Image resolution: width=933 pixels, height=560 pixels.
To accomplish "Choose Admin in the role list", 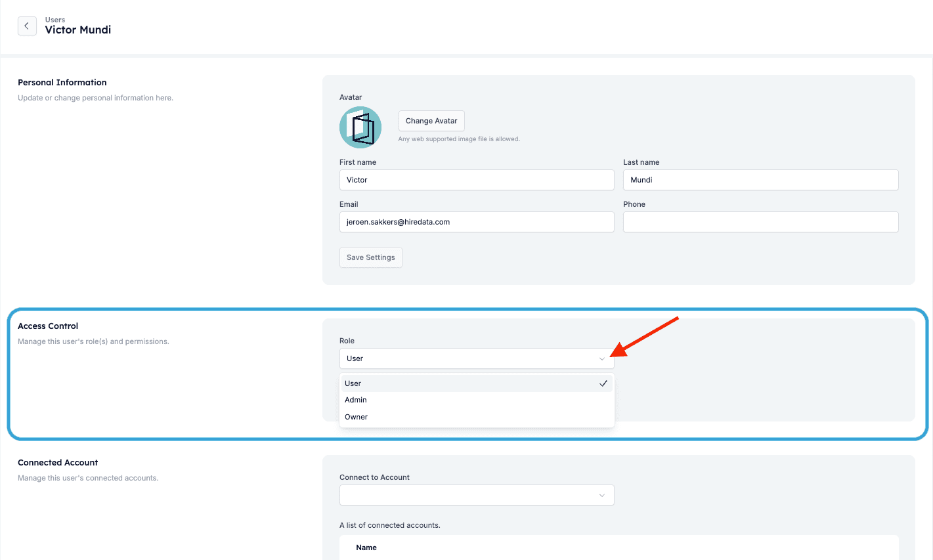I will tap(477, 400).
